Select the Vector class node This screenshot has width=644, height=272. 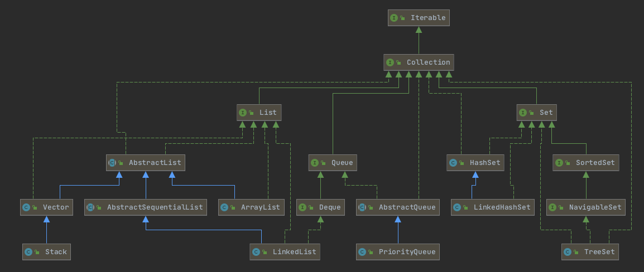click(46, 207)
